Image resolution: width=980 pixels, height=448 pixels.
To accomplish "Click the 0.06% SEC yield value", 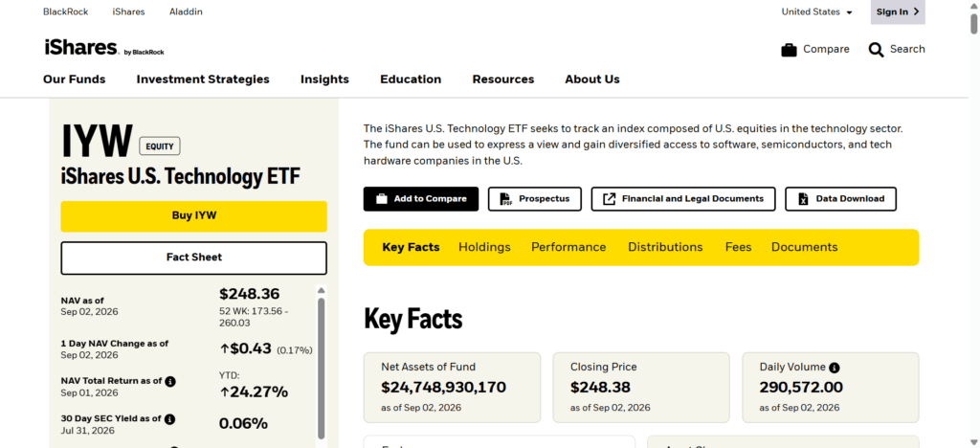I will click(243, 424).
